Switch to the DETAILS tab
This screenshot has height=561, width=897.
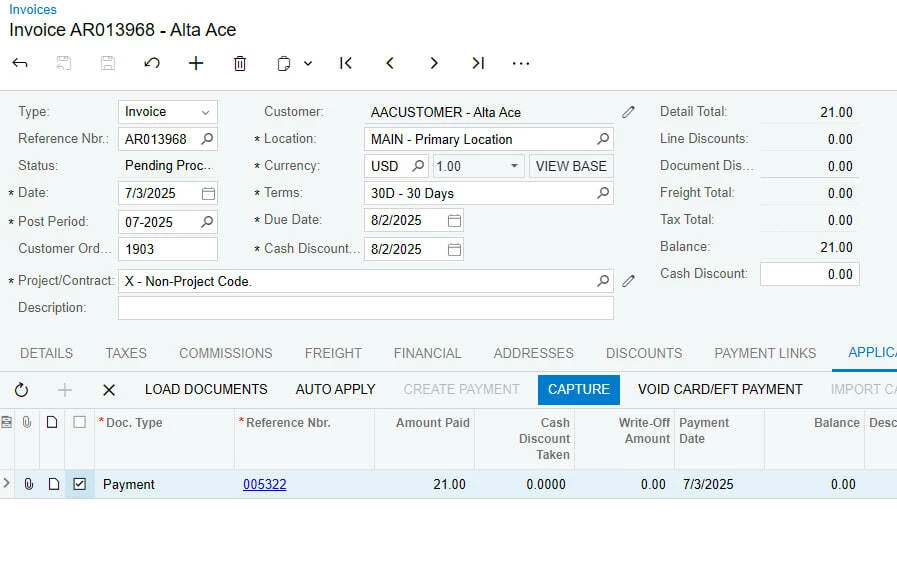[x=46, y=353]
